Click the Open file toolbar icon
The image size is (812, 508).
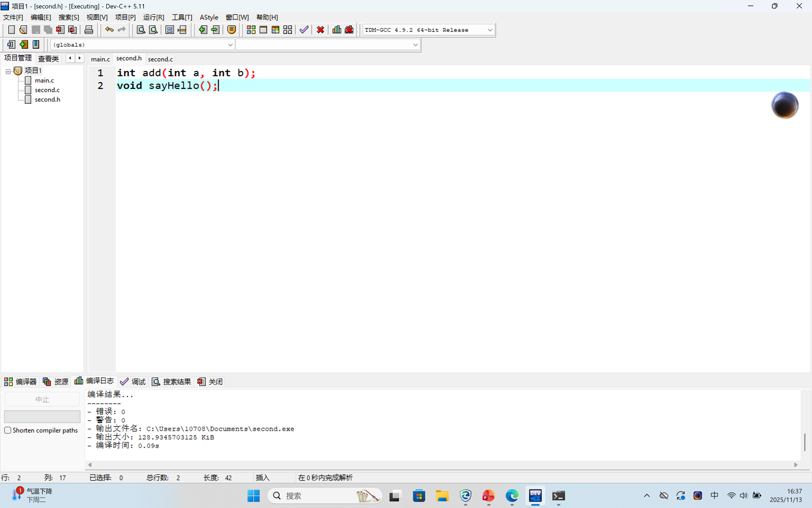click(x=23, y=30)
